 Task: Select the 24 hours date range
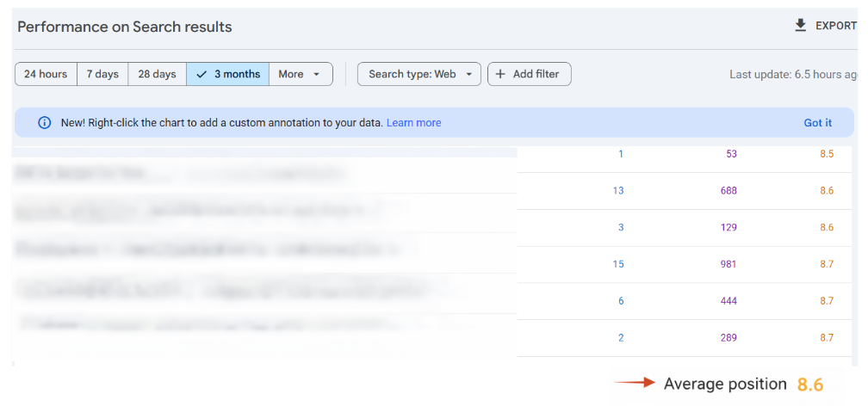(46, 74)
